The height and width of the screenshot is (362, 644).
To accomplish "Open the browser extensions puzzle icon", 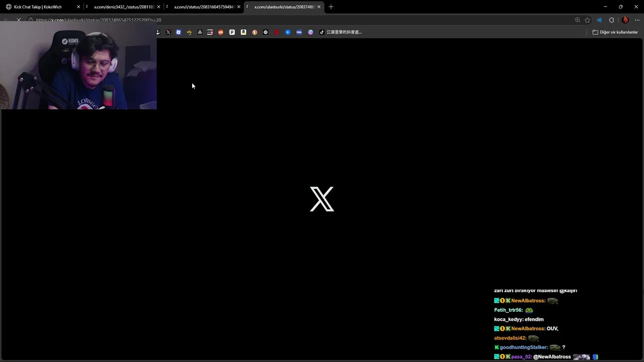I will tap(611, 20).
